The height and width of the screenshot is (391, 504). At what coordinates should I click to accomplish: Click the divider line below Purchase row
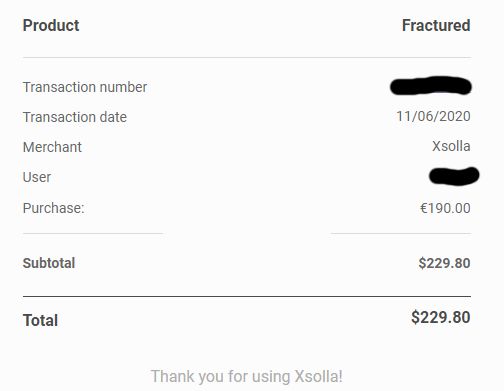click(x=247, y=233)
